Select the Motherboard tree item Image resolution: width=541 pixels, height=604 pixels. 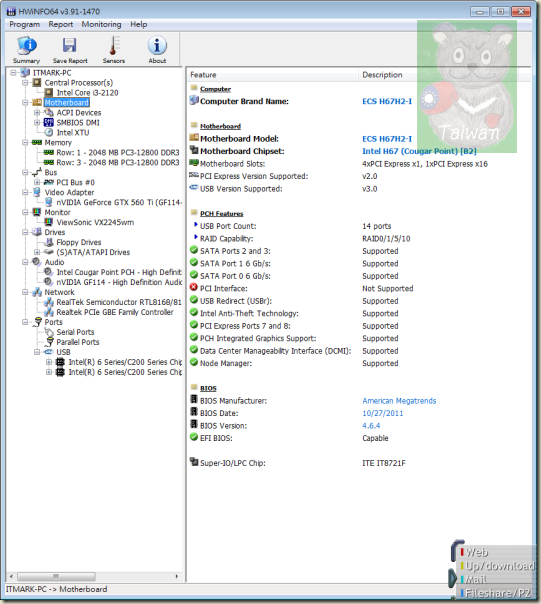point(67,102)
